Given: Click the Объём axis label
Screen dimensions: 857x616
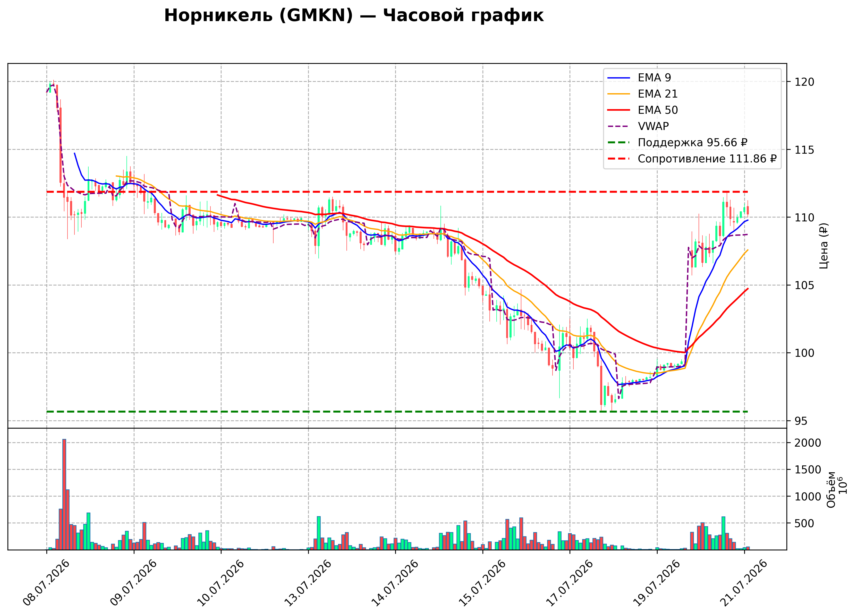Looking at the screenshot, I should tap(830, 489).
